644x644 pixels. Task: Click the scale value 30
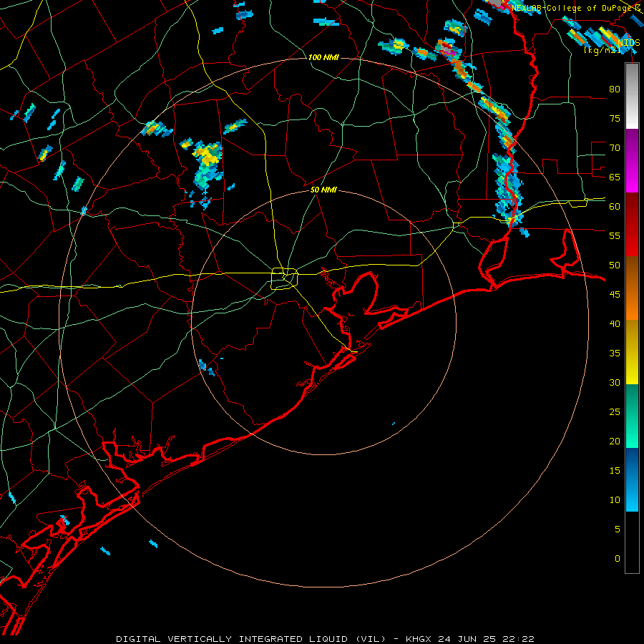pos(615,382)
